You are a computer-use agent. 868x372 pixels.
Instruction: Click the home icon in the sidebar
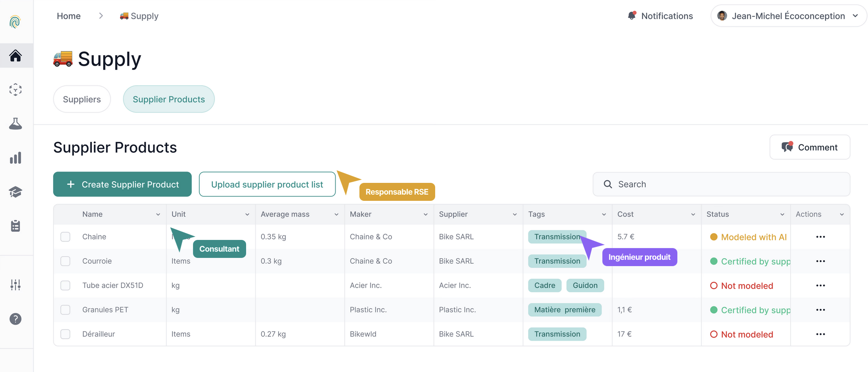pyautogui.click(x=16, y=56)
